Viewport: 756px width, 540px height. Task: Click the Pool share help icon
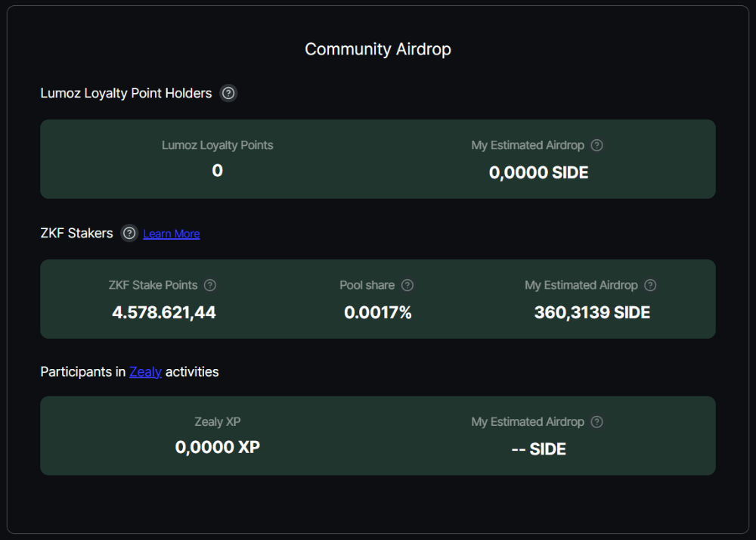pyautogui.click(x=407, y=285)
